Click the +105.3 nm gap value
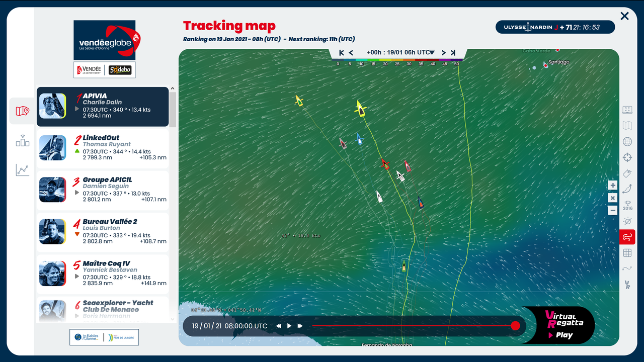Viewport: 644px width, 362px height. pyautogui.click(x=153, y=157)
